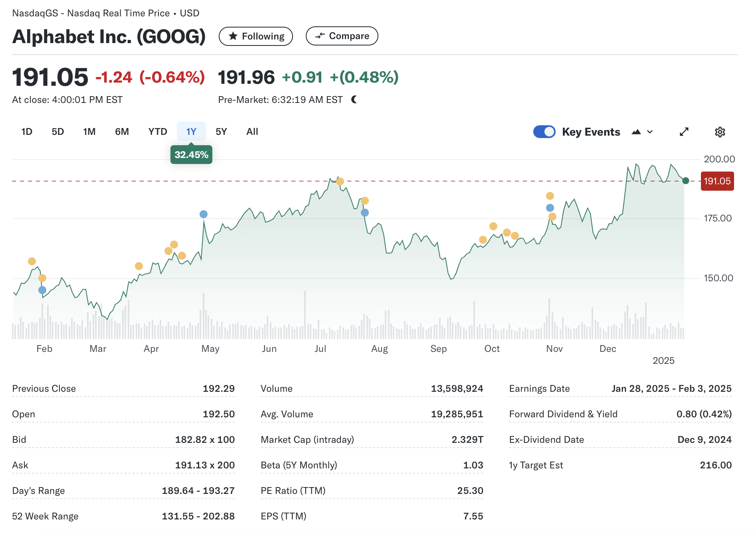Click the blue event marker in late July
Viewport: 756px width, 533px height.
pos(365,213)
